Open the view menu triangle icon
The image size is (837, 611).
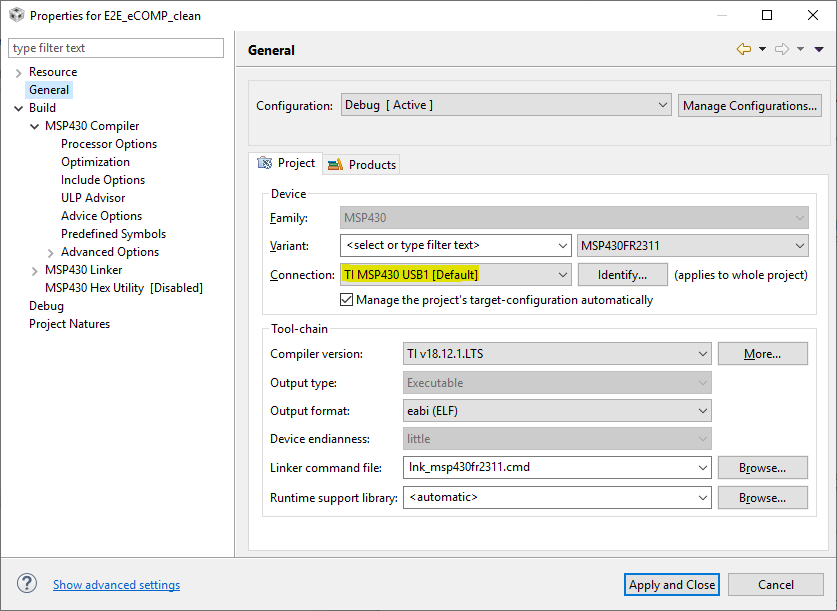click(x=819, y=49)
